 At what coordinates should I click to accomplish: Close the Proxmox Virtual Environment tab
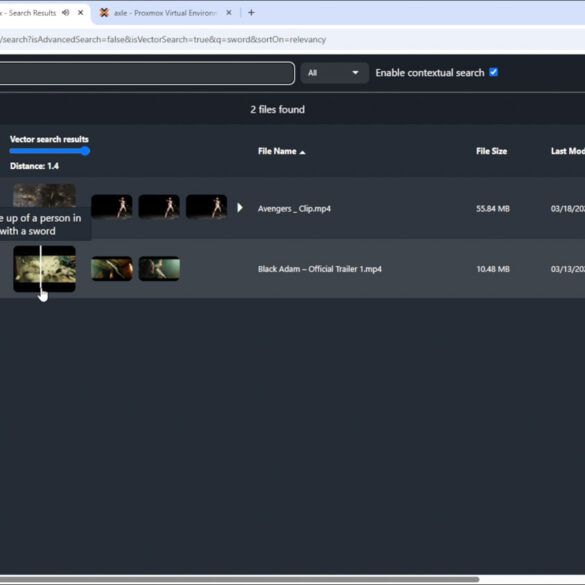(x=229, y=13)
